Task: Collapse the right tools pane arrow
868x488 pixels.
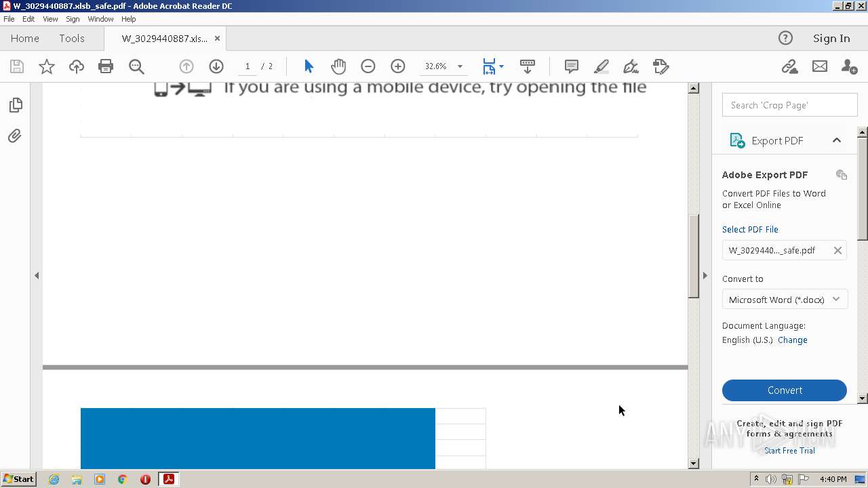Action: click(x=705, y=275)
